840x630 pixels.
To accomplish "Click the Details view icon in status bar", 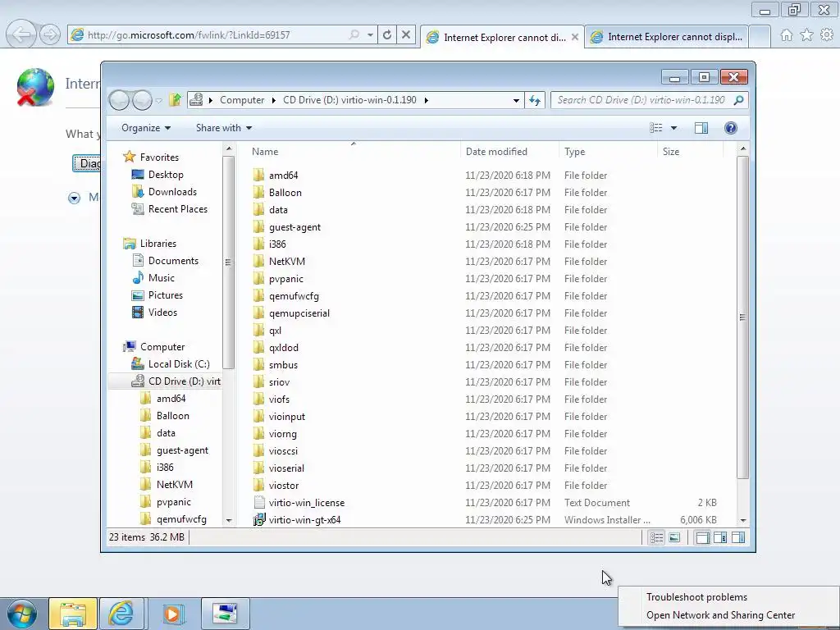I will 657,537.
